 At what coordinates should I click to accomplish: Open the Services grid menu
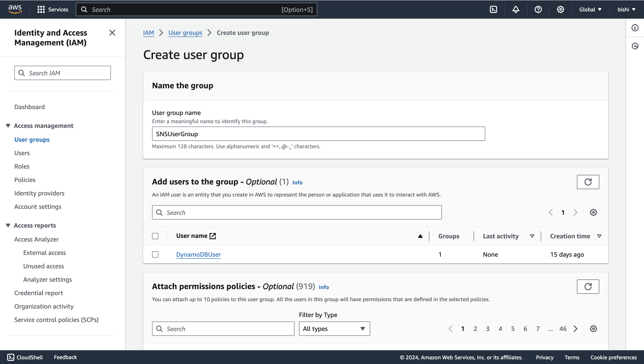(x=53, y=9)
